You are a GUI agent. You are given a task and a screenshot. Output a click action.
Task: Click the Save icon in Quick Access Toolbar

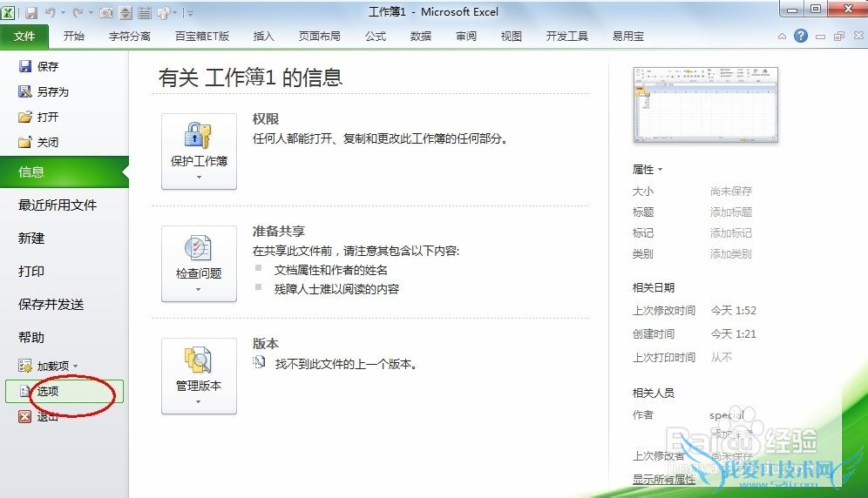coord(31,12)
